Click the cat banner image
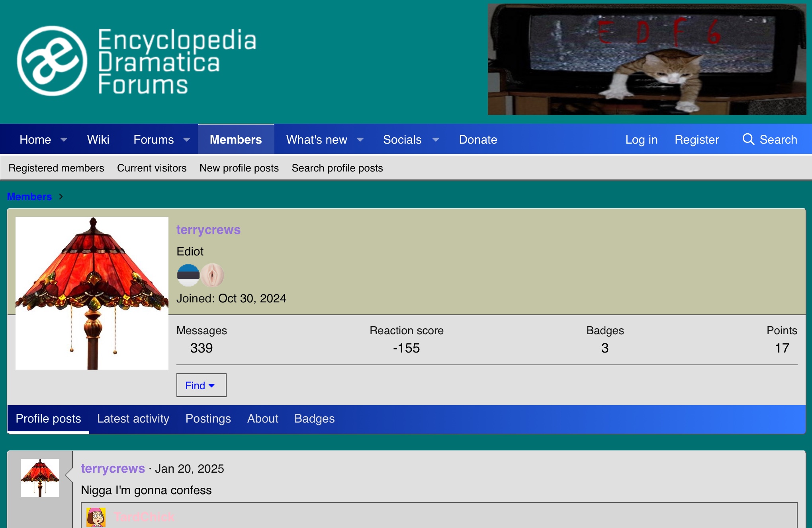Screen dimensions: 812x528 [647, 60]
